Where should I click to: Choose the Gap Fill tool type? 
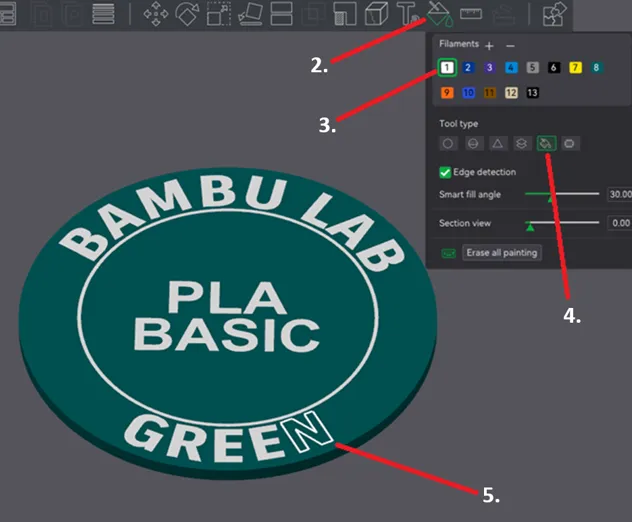tap(570, 143)
